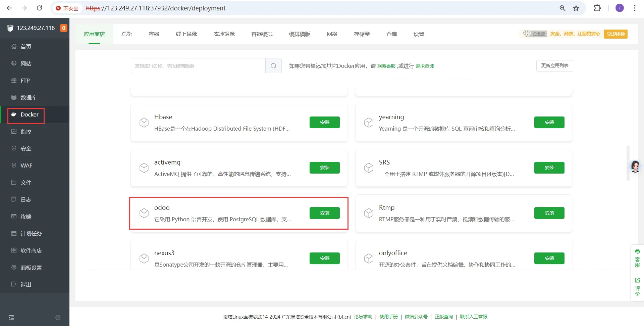The image size is (644, 326).
Task: Click the search magnifier button in app store
Action: [x=273, y=66]
